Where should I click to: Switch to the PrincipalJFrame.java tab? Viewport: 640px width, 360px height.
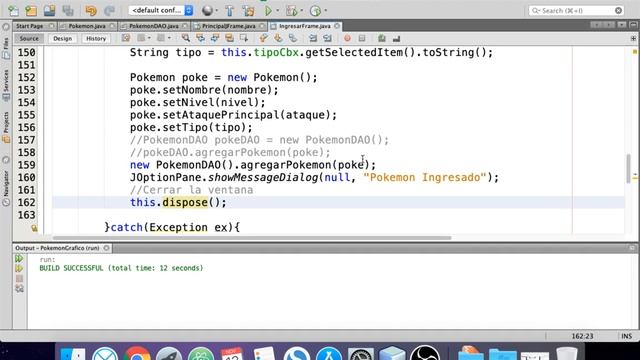(x=229, y=26)
